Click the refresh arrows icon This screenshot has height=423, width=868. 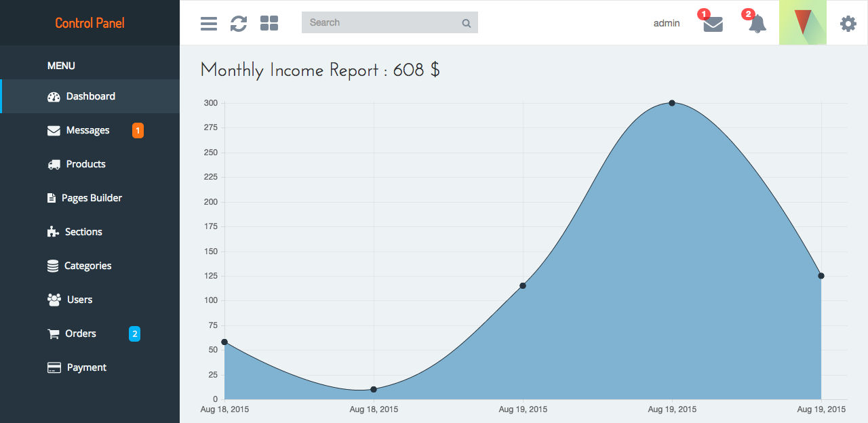239,24
